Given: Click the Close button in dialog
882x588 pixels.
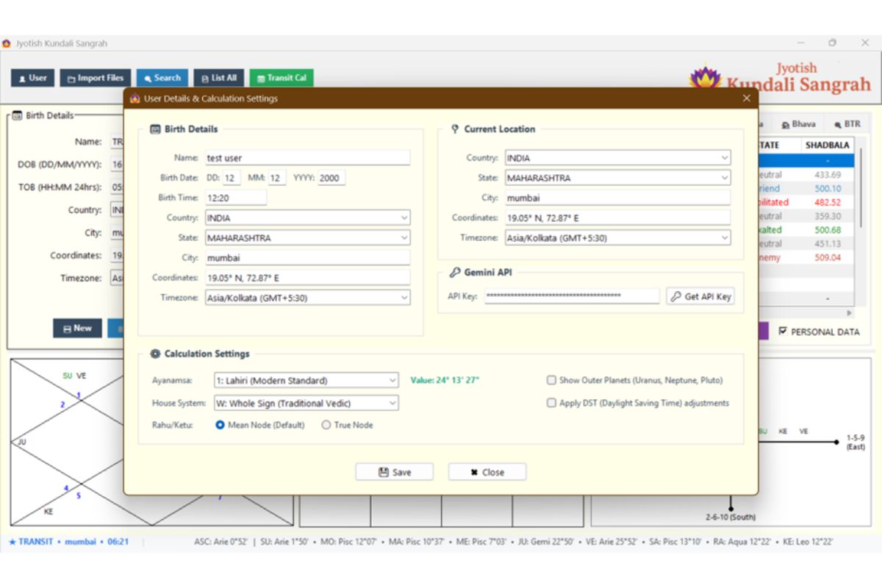Looking at the screenshot, I should coord(487,472).
